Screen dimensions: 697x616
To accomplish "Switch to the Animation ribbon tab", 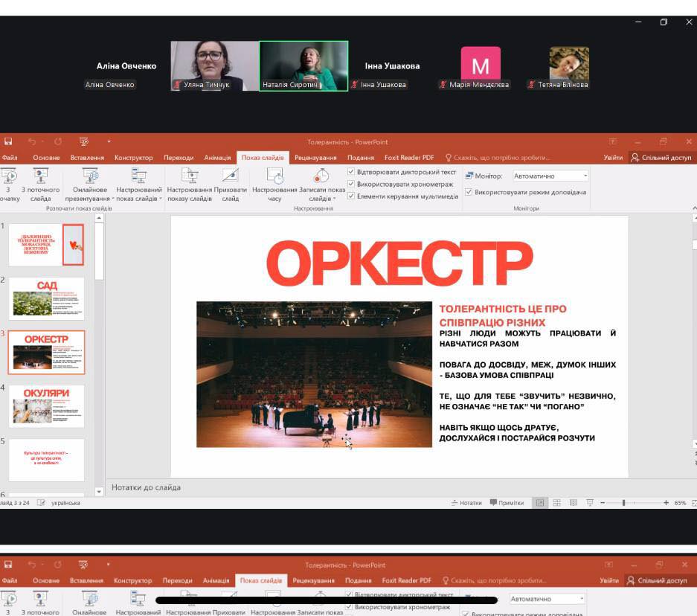I will coord(218,158).
